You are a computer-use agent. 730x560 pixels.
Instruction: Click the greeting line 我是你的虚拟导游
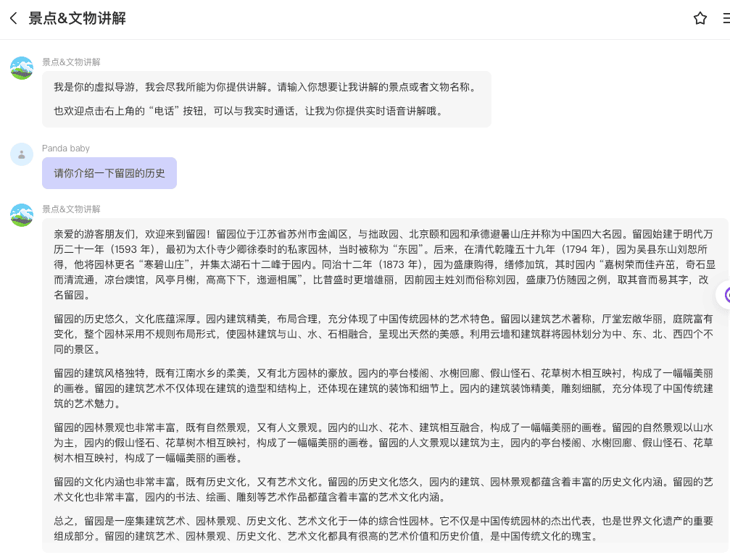click(265, 87)
